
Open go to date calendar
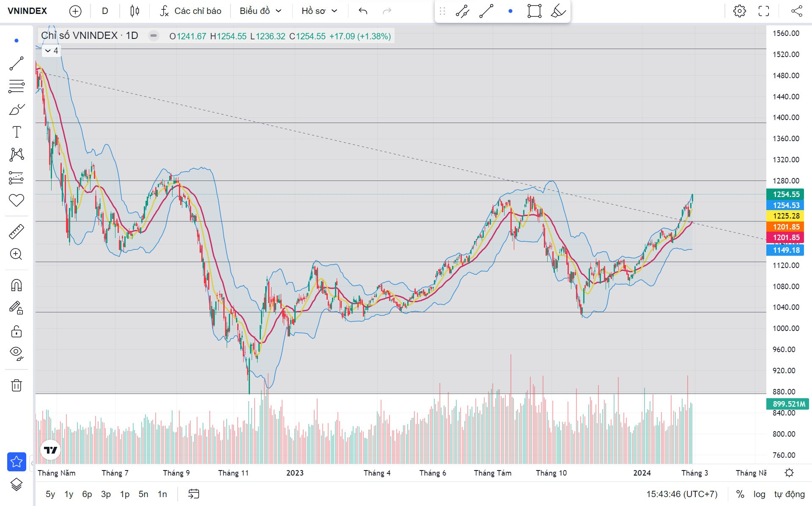[x=194, y=494]
